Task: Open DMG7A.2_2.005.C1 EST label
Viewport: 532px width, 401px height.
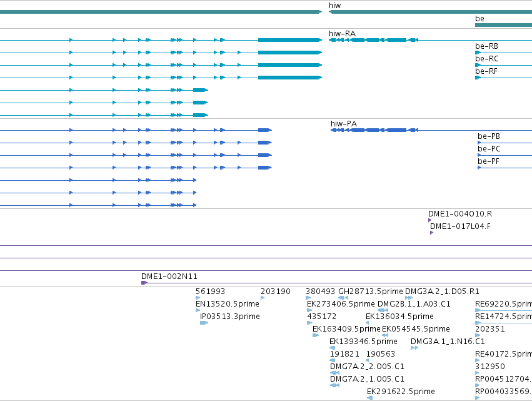Action: [367, 367]
